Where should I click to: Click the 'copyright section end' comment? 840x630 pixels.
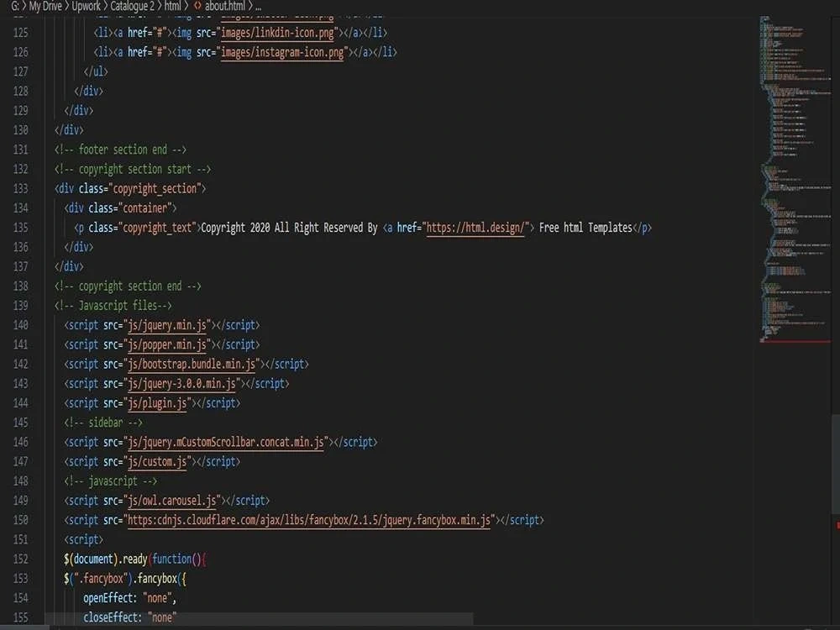[x=128, y=286]
